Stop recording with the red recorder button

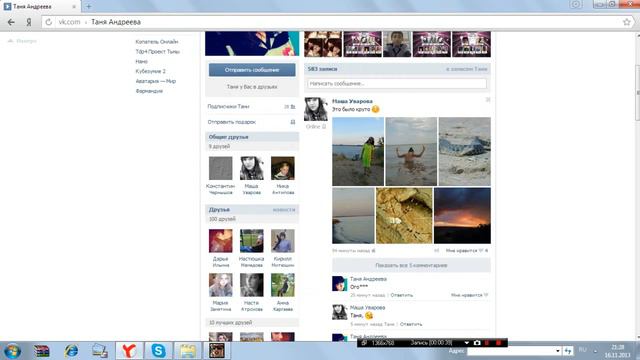pyautogui.click(x=498, y=343)
